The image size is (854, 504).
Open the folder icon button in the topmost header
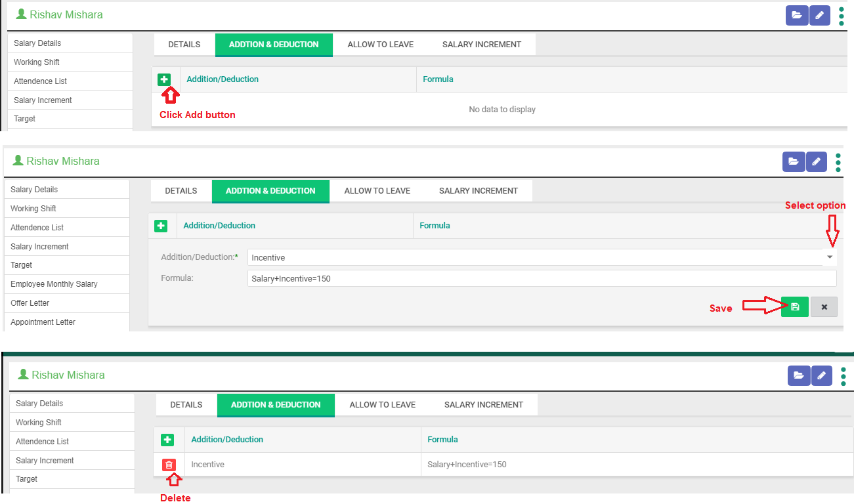tap(796, 15)
